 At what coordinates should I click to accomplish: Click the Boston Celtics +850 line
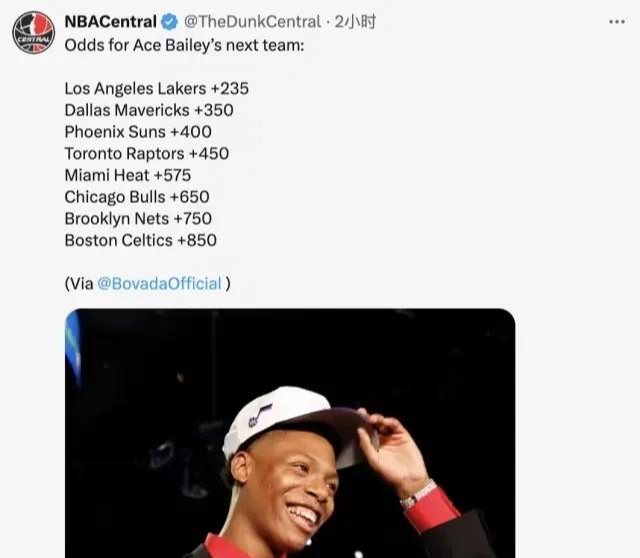[x=140, y=240]
